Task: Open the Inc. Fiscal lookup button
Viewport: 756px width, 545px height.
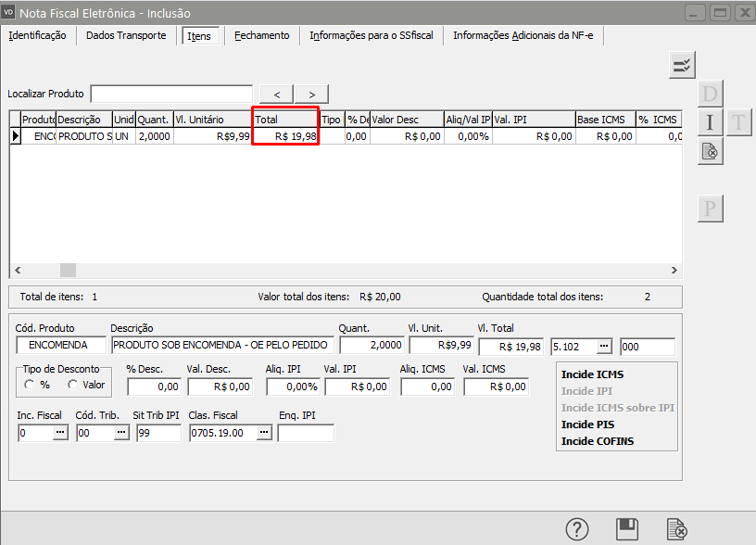Action: [60, 433]
